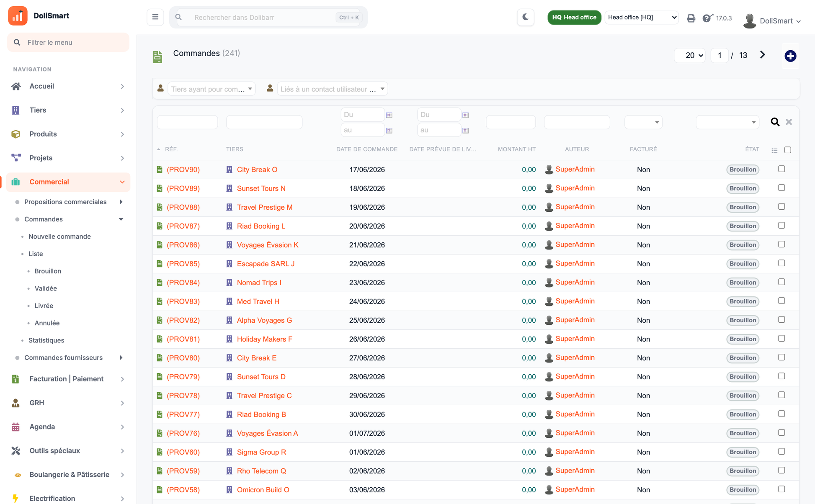Click the Rechercher dans Dolibarr search box

click(x=268, y=17)
